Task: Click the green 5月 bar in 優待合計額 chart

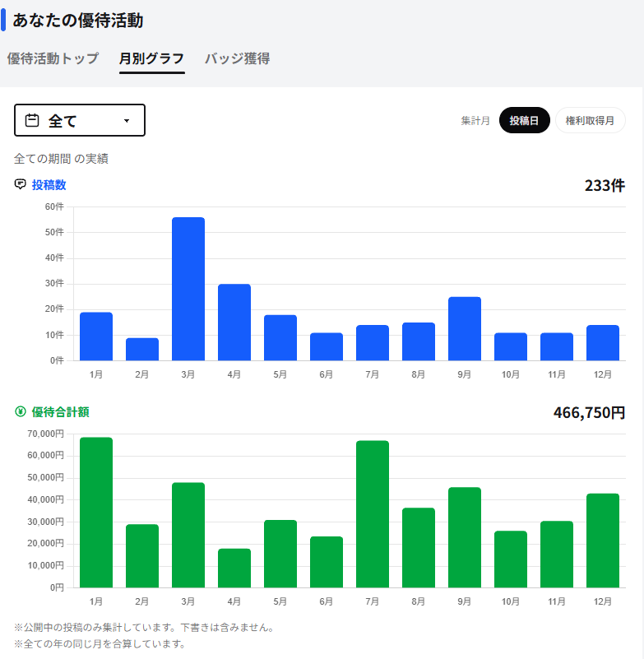Action: pyautogui.click(x=280, y=554)
